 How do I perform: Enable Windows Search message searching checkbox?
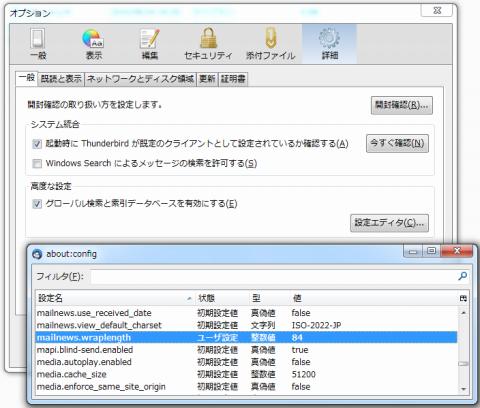point(37,164)
